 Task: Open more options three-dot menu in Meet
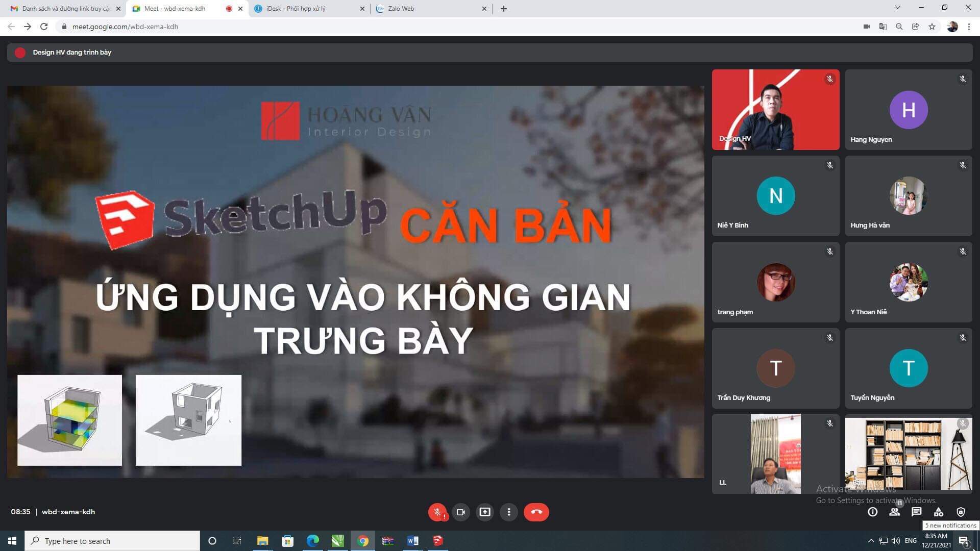coord(508,512)
